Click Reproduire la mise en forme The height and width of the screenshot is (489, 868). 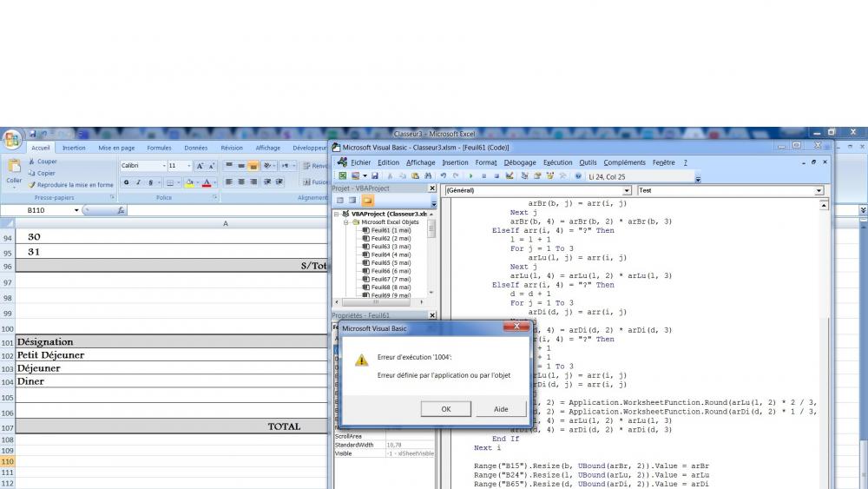(x=70, y=185)
